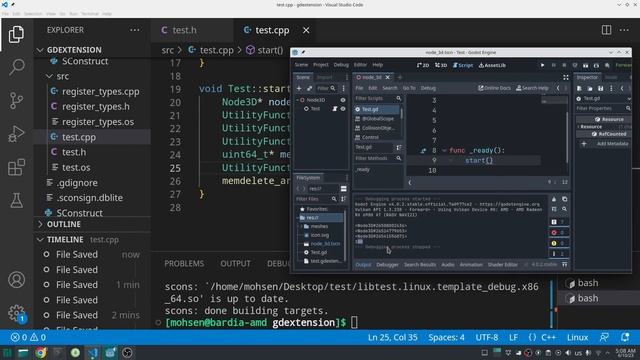Collapse the TIMELINE section
Screen dimensions: 640x360
click(x=40, y=240)
